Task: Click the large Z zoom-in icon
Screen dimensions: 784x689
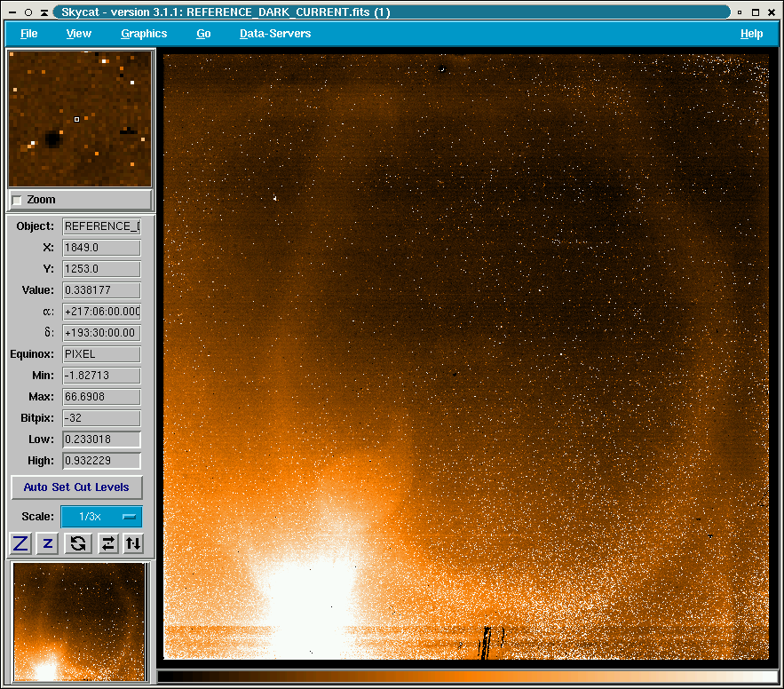Action: point(20,543)
